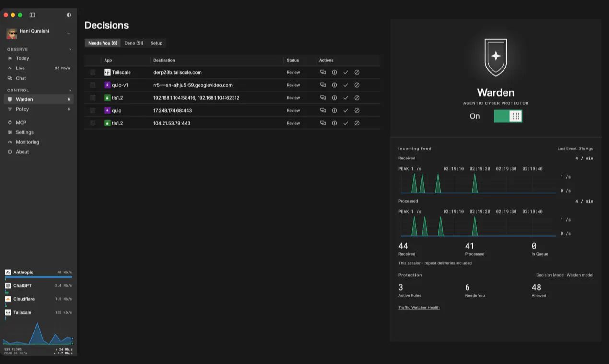Open MCP in the sidebar

click(38, 123)
